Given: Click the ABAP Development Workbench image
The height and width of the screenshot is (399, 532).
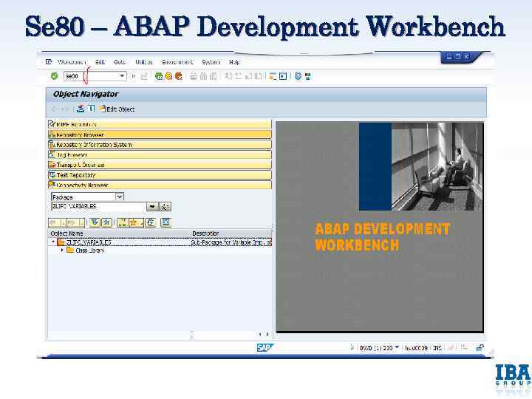Looking at the screenshot, I should (380, 227).
